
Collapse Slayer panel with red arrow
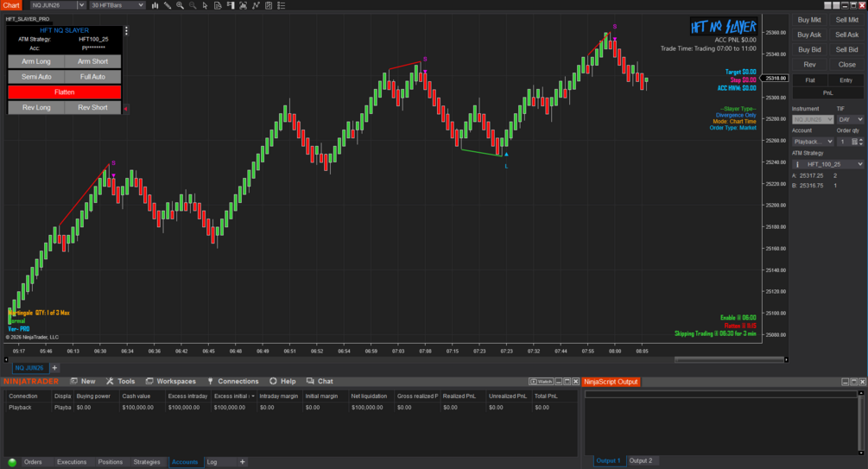125,109
